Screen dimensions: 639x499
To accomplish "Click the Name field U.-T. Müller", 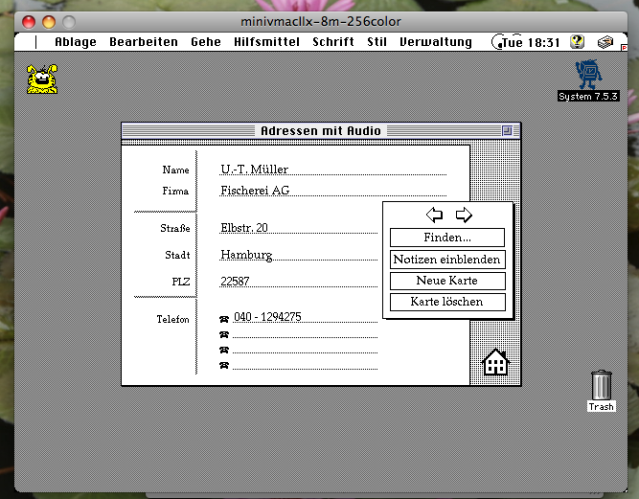I will 333,169.
